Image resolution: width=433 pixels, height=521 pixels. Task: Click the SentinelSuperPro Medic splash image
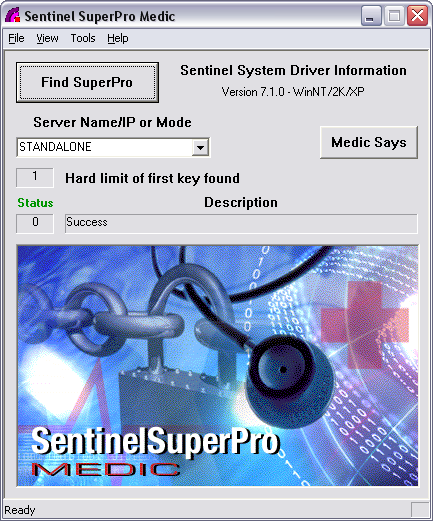(217, 366)
